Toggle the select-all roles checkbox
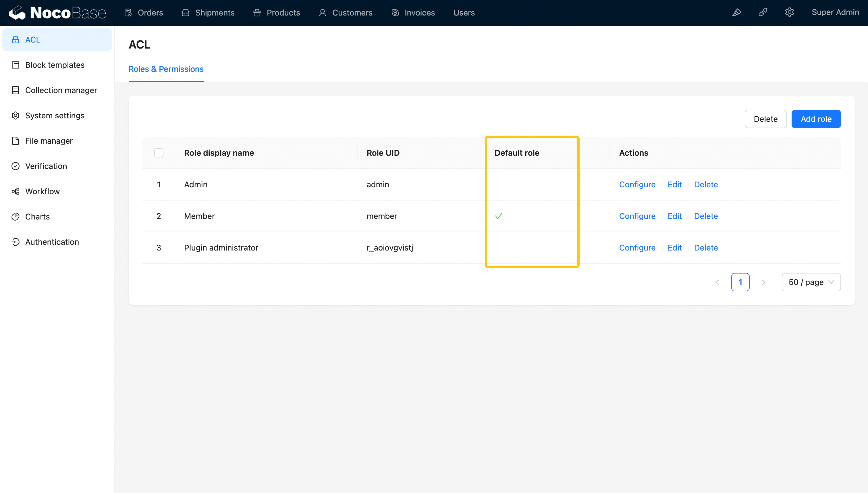This screenshot has width=868, height=493. pyautogui.click(x=159, y=153)
